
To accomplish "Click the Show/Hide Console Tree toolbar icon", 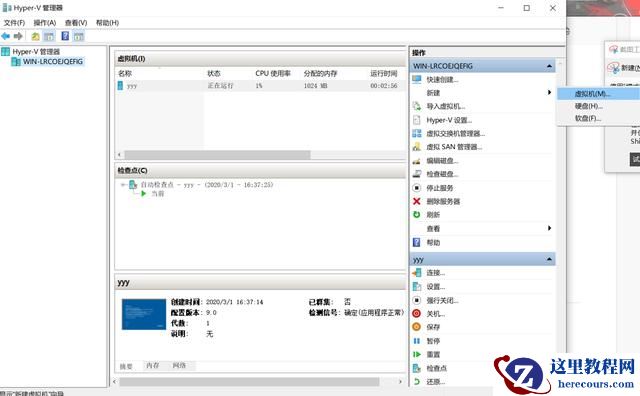I will [49, 36].
